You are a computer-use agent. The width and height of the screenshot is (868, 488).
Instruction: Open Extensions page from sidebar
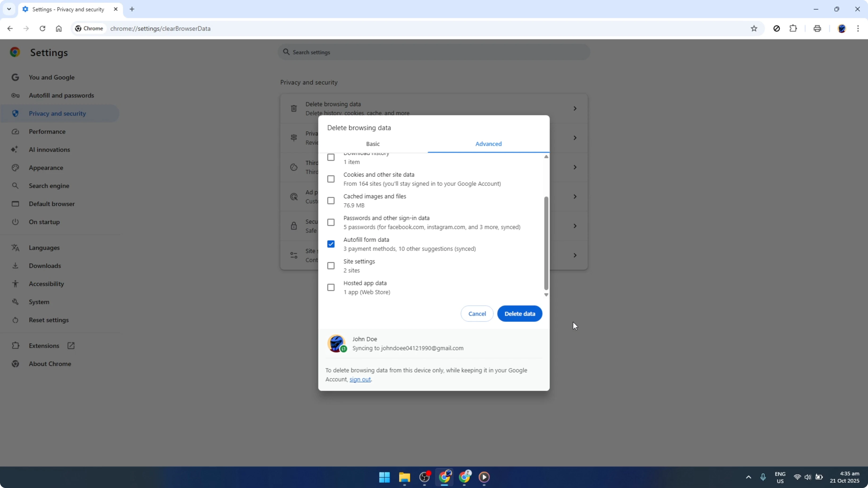point(60,346)
